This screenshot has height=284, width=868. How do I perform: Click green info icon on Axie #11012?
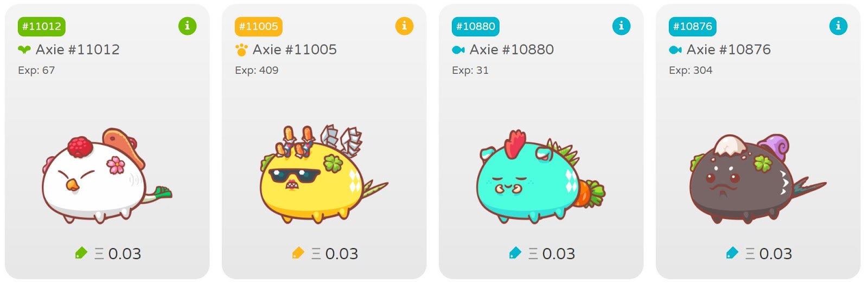pyautogui.click(x=187, y=26)
